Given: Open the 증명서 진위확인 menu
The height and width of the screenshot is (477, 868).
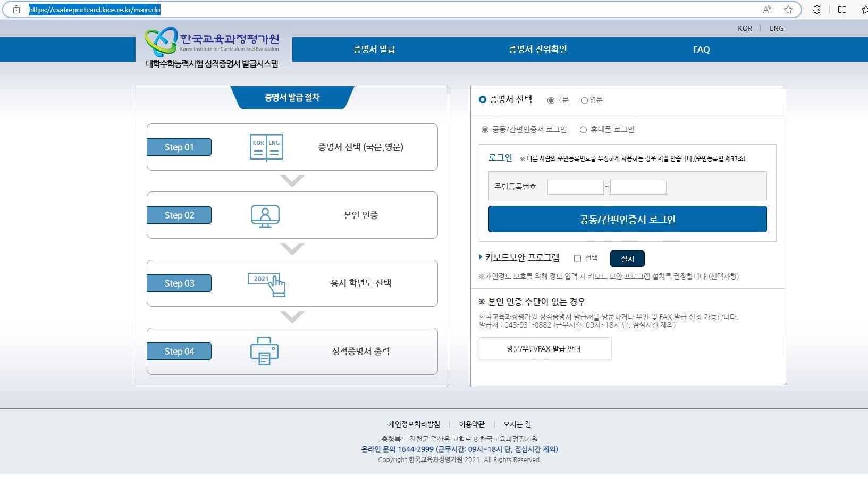Looking at the screenshot, I should click(x=537, y=49).
